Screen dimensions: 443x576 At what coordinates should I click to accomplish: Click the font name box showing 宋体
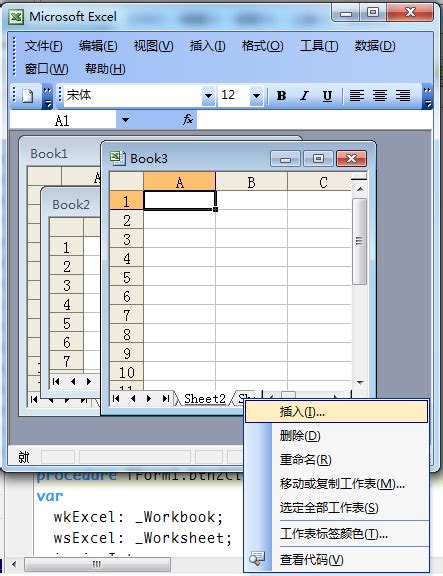(134, 96)
